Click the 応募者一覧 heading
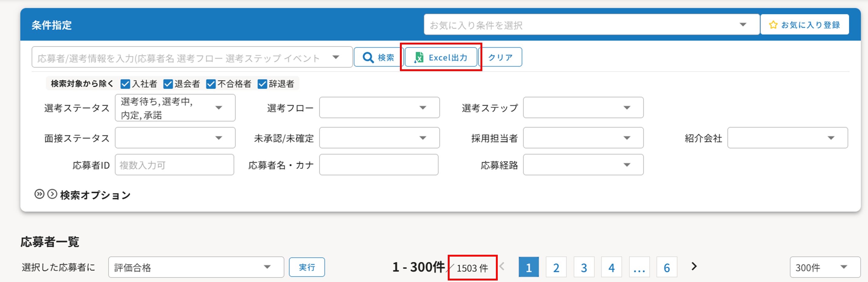 pyautogui.click(x=50, y=241)
